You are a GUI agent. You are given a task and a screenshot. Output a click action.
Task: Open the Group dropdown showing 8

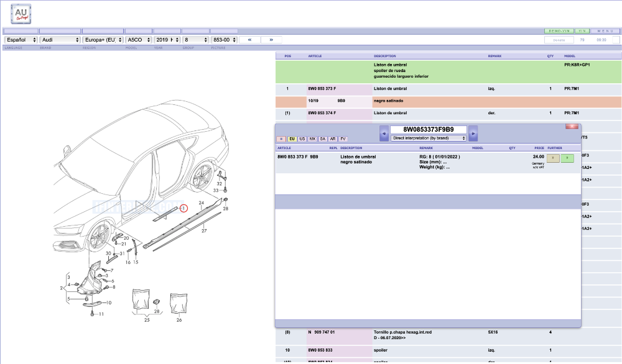pyautogui.click(x=195, y=40)
